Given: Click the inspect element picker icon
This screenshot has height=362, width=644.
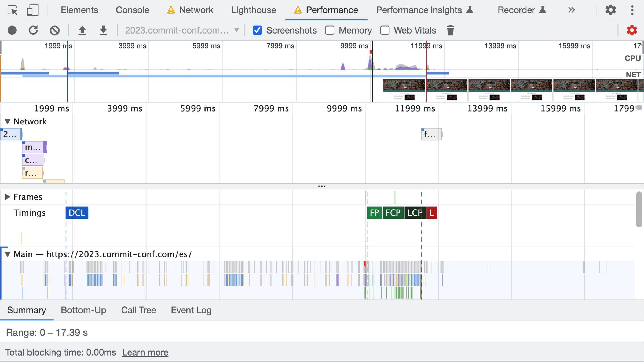Looking at the screenshot, I should tap(12, 10).
